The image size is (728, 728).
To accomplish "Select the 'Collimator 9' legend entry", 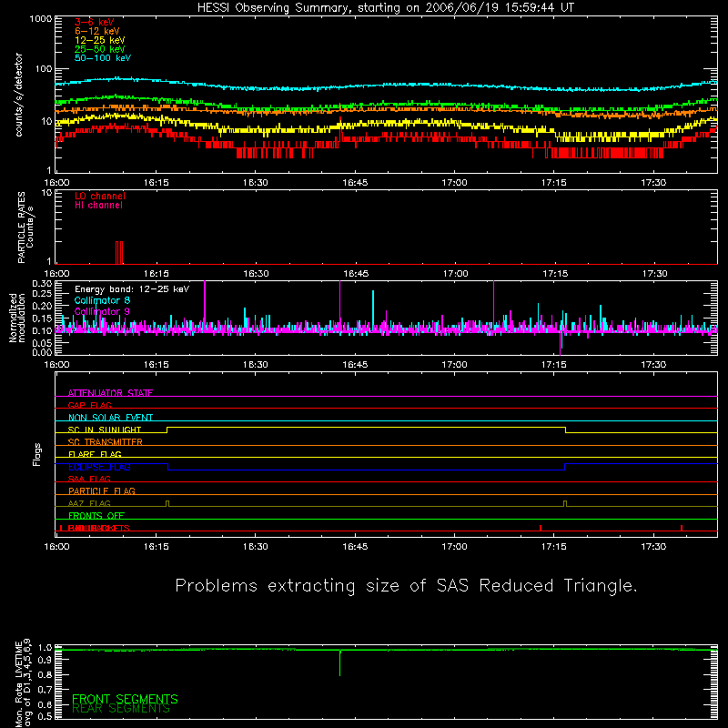I will pos(102,311).
